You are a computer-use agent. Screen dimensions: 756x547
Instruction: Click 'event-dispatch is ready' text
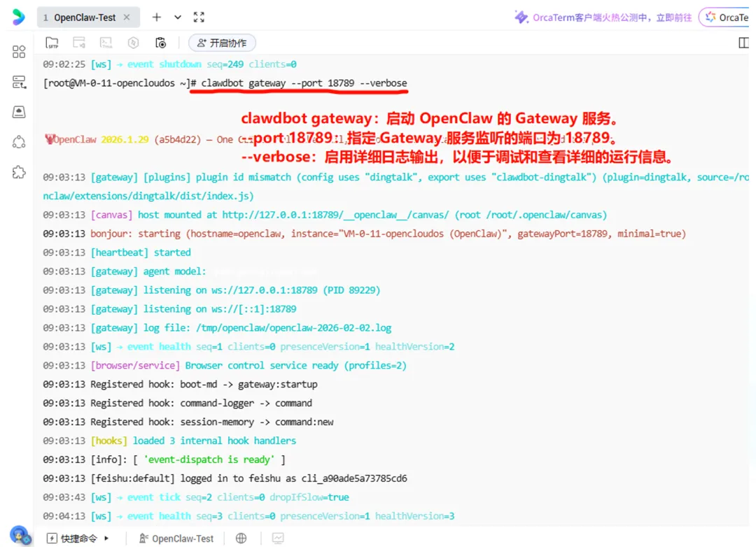[x=209, y=460]
